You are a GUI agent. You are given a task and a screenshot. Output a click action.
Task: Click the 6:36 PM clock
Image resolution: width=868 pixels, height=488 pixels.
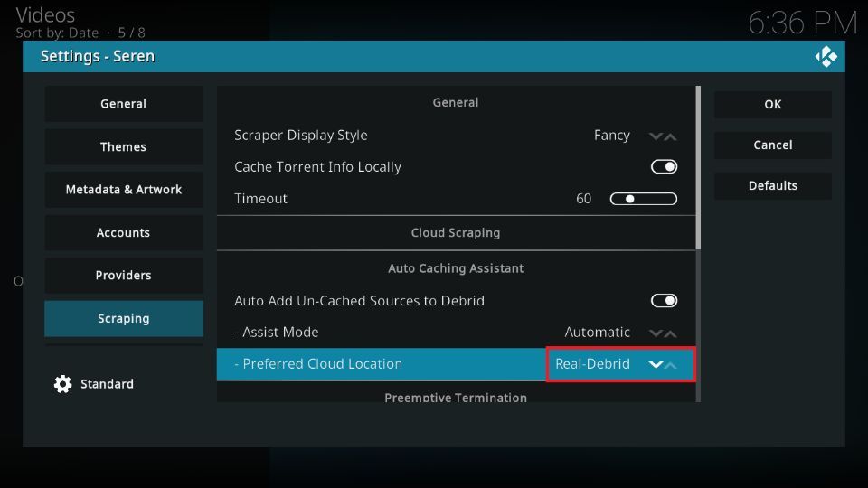point(803,23)
